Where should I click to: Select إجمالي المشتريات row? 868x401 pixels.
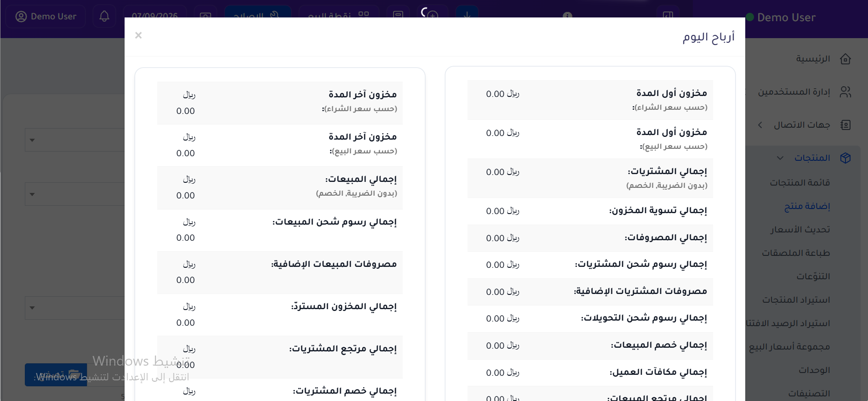tap(590, 178)
